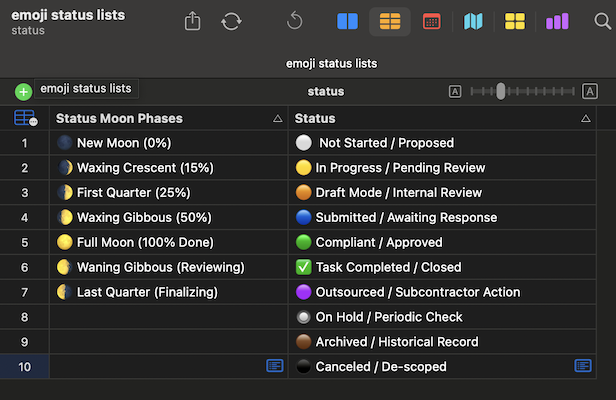Click green plus add button

click(x=24, y=92)
